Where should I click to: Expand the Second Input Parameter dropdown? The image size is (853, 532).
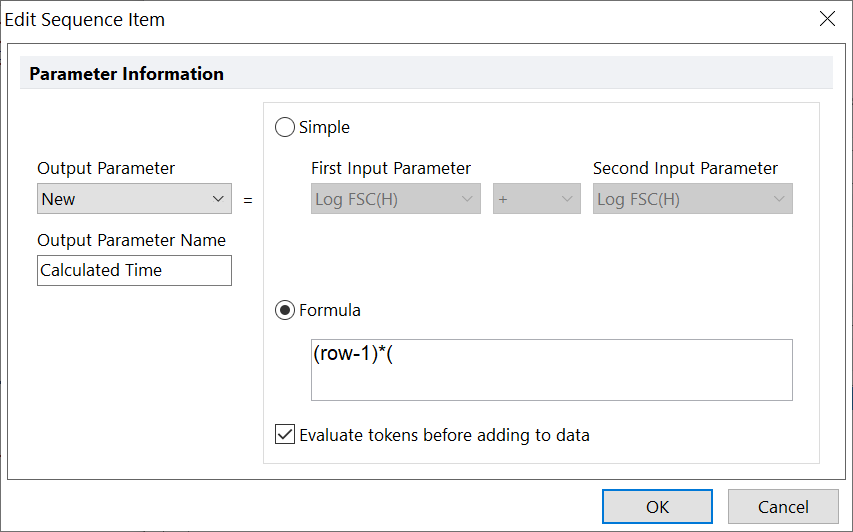[692, 199]
